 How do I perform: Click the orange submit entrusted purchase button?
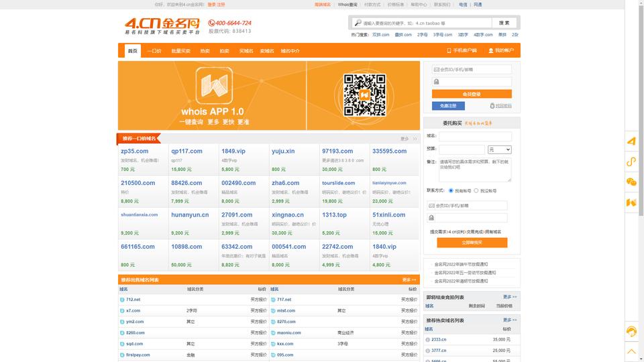(472, 243)
